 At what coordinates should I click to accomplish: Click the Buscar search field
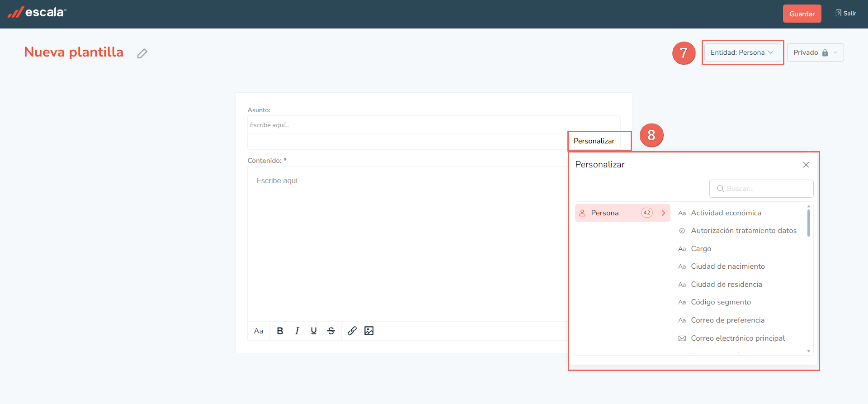coord(761,189)
